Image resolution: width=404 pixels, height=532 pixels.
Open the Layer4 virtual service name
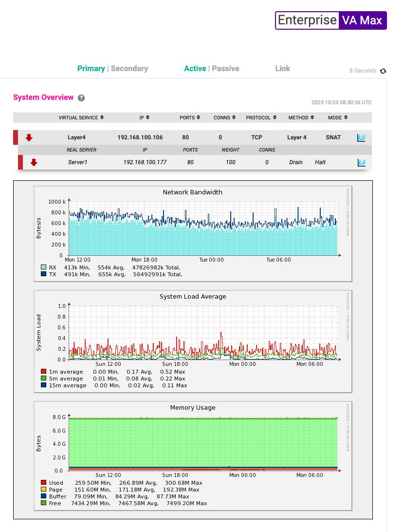(x=76, y=137)
